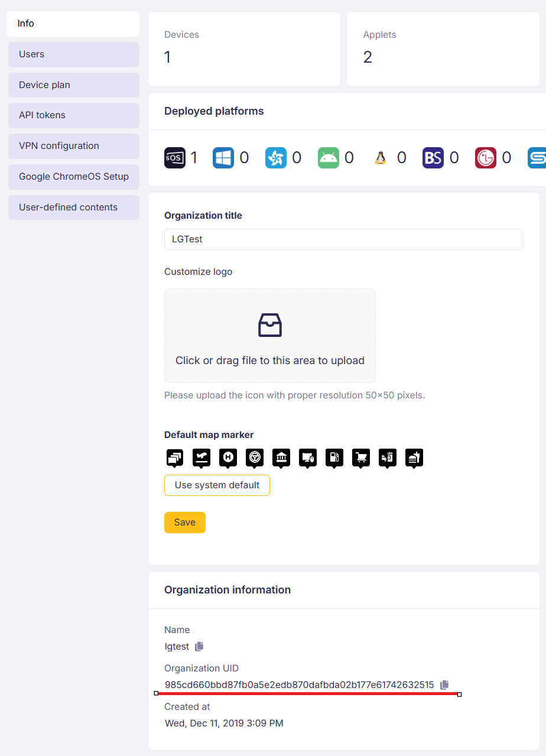The width and height of the screenshot is (546, 756).
Task: Select the gas pump map marker
Action: coord(334,458)
